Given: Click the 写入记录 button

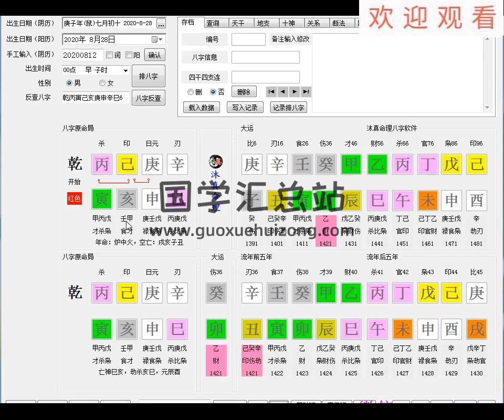Looking at the screenshot, I should tap(245, 108).
